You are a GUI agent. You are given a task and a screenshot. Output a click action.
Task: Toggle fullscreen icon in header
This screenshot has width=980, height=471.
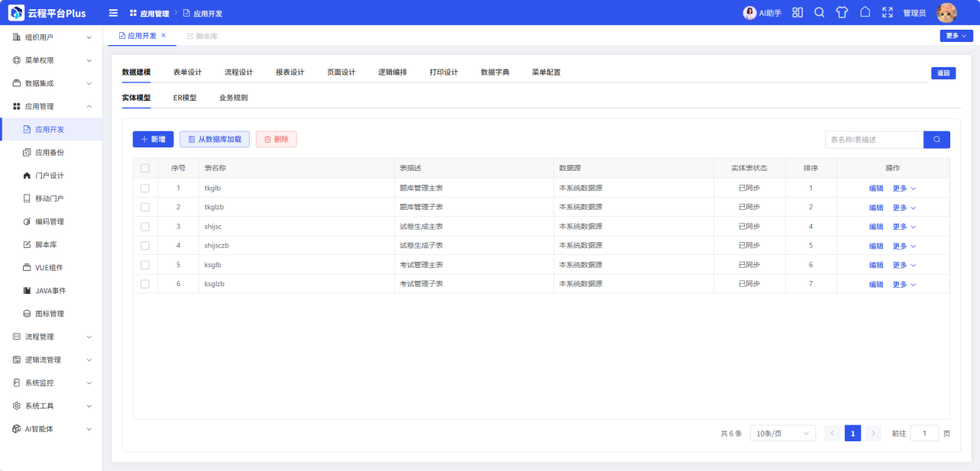pos(888,13)
